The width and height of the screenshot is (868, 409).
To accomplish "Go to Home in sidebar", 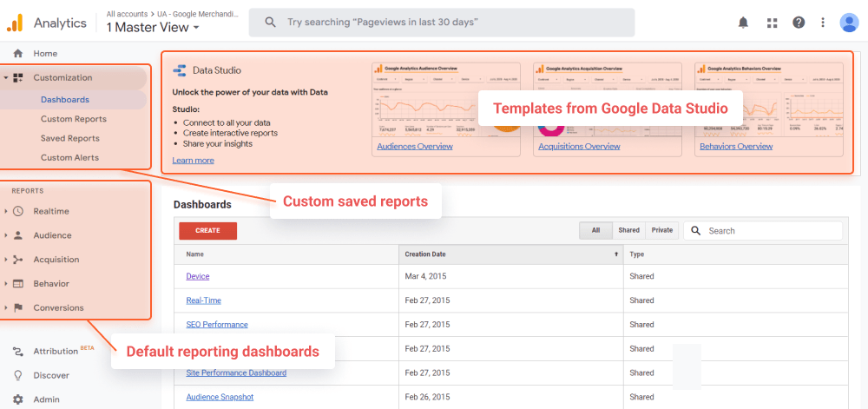I will point(45,54).
